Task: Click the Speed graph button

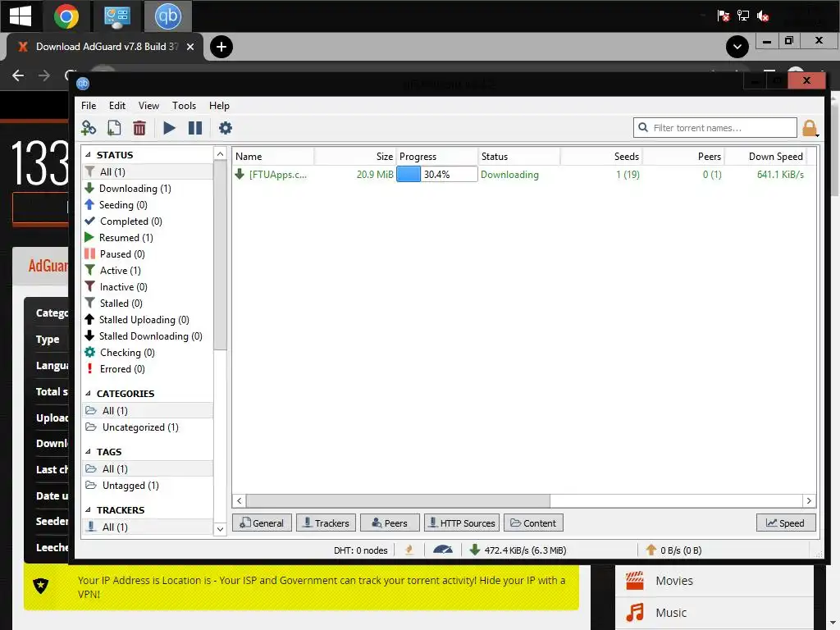Action: click(x=786, y=523)
